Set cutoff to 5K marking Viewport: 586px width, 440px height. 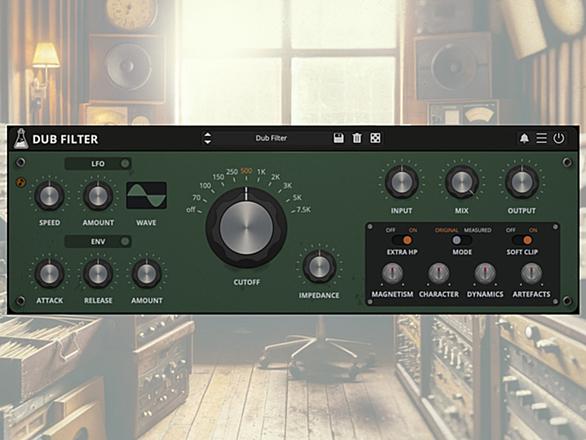[x=297, y=197]
